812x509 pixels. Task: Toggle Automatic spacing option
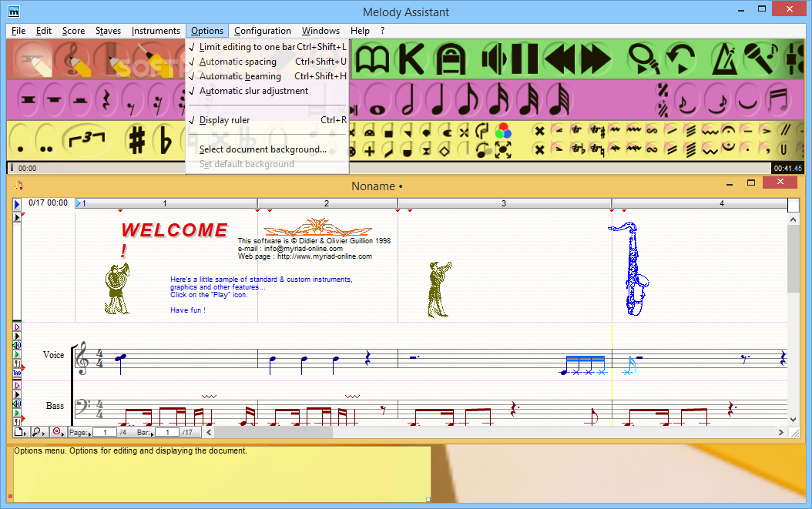tap(267, 62)
